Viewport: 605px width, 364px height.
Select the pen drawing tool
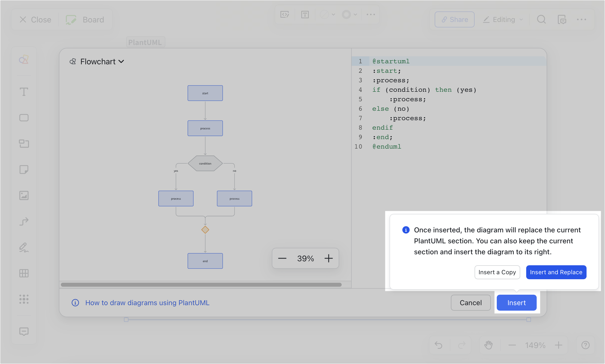[24, 247]
